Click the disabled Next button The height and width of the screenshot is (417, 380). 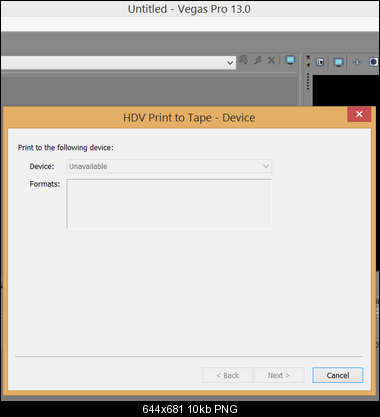(279, 375)
